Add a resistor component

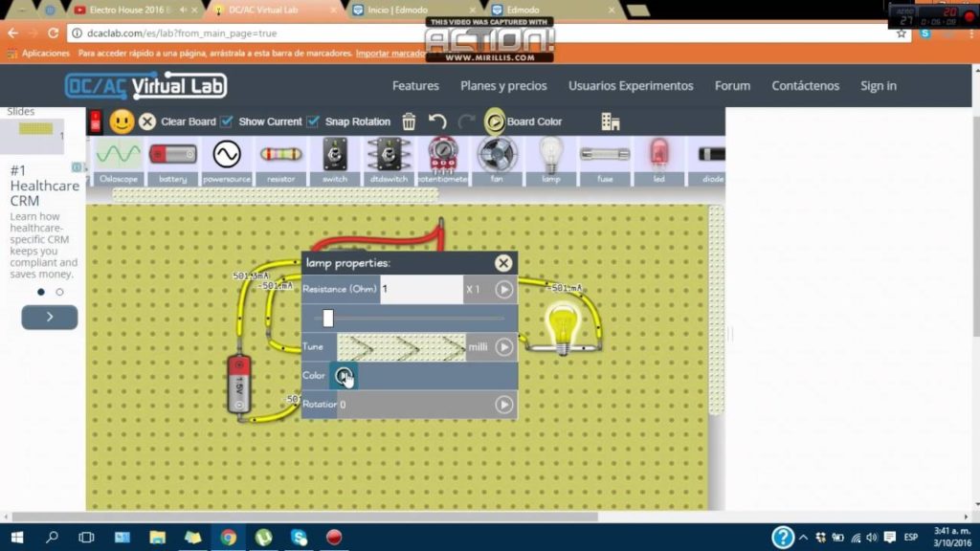coord(279,153)
